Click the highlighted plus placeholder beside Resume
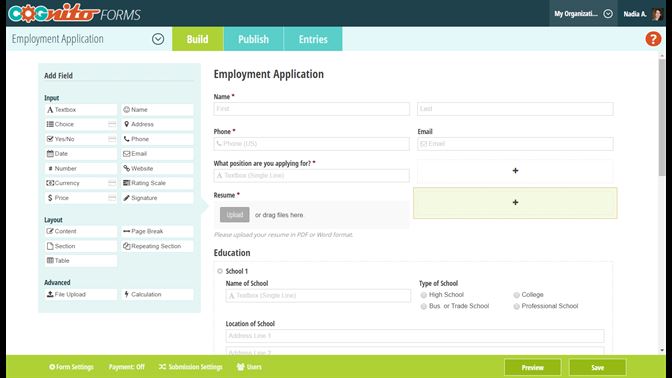This screenshot has height=378, width=672. [x=515, y=203]
